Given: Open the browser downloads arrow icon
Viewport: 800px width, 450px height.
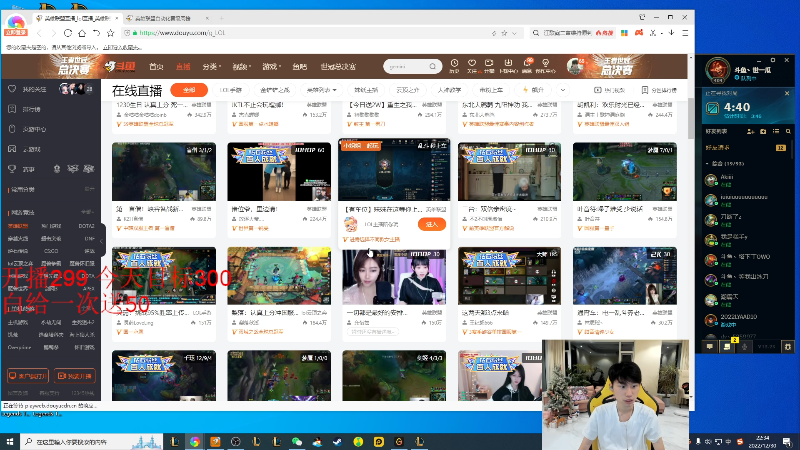Looking at the screenshot, I should pos(671,33).
